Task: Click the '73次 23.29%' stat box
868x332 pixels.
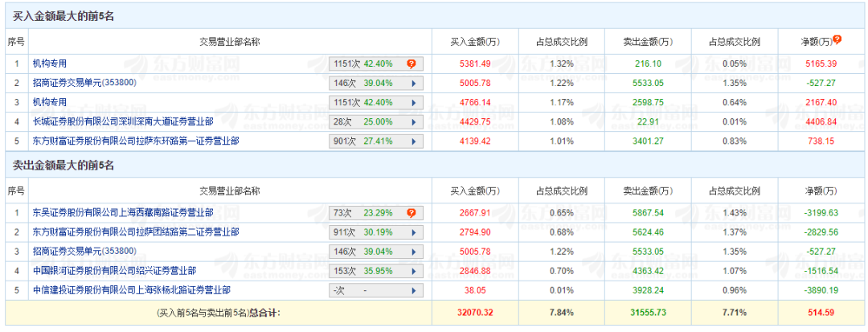Action: 376,212
